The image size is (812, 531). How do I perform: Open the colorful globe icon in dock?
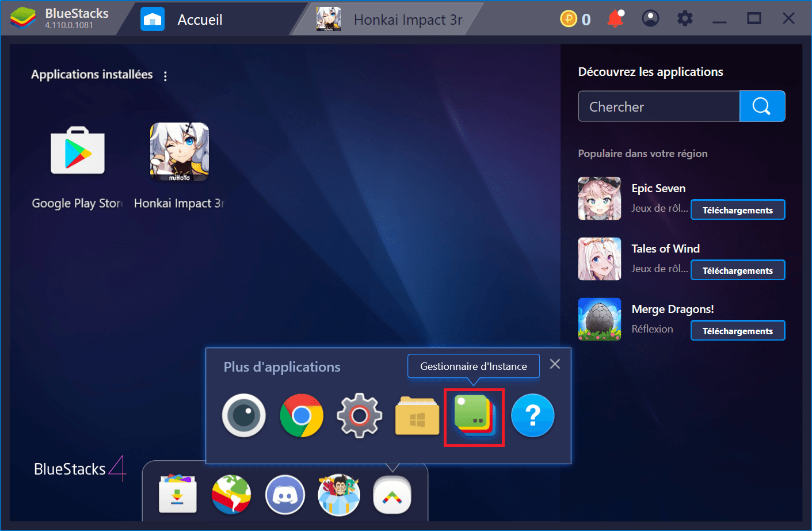(x=231, y=494)
